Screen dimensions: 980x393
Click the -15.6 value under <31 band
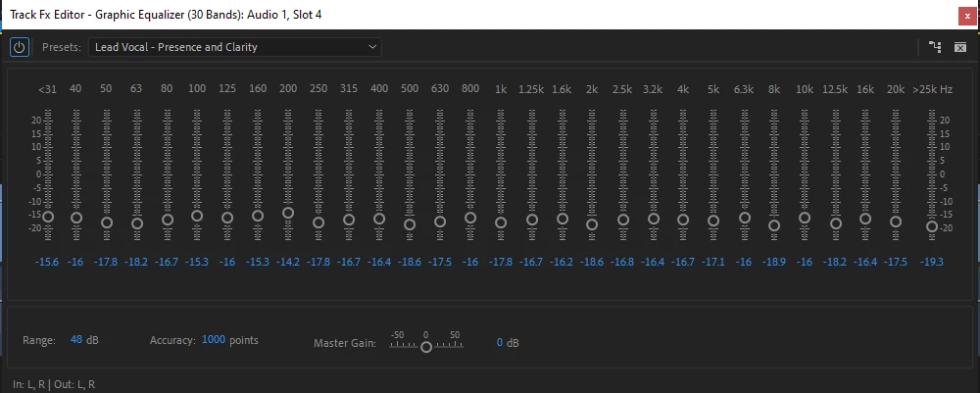47,262
